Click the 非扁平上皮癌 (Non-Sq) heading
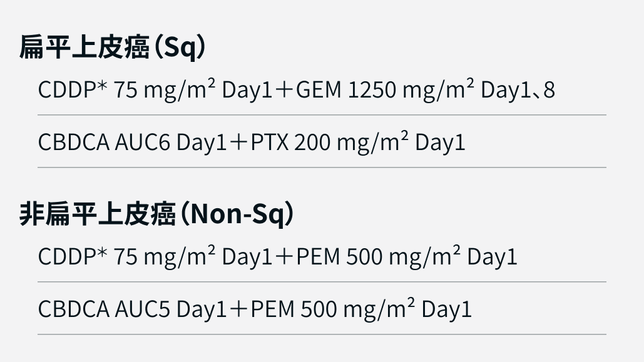Viewport: 644px width, 362px height. (156, 214)
